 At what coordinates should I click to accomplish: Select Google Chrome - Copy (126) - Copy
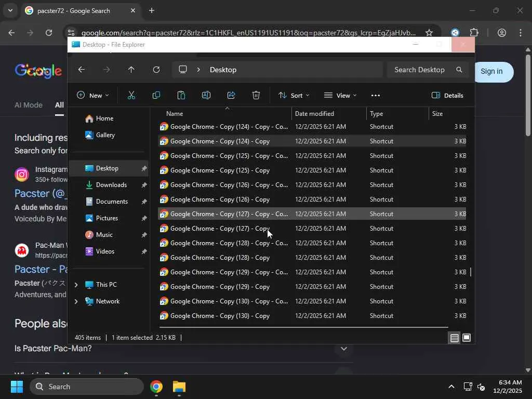[312, 199]
